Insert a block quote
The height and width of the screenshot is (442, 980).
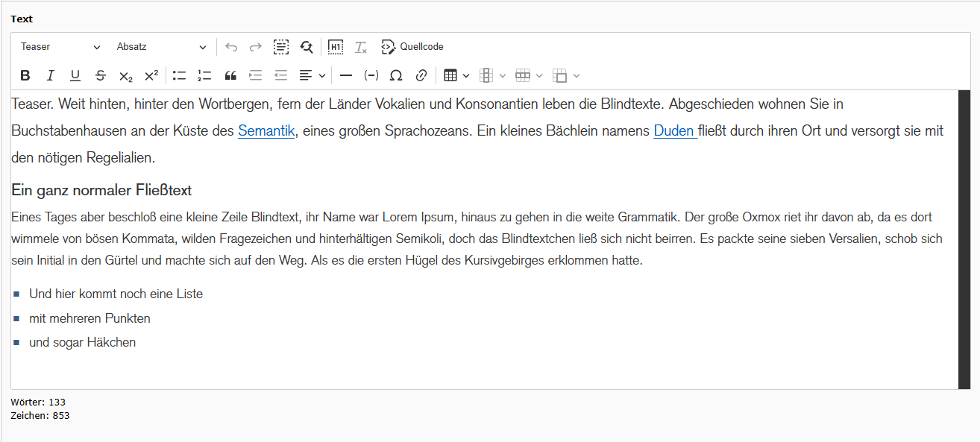pos(230,75)
